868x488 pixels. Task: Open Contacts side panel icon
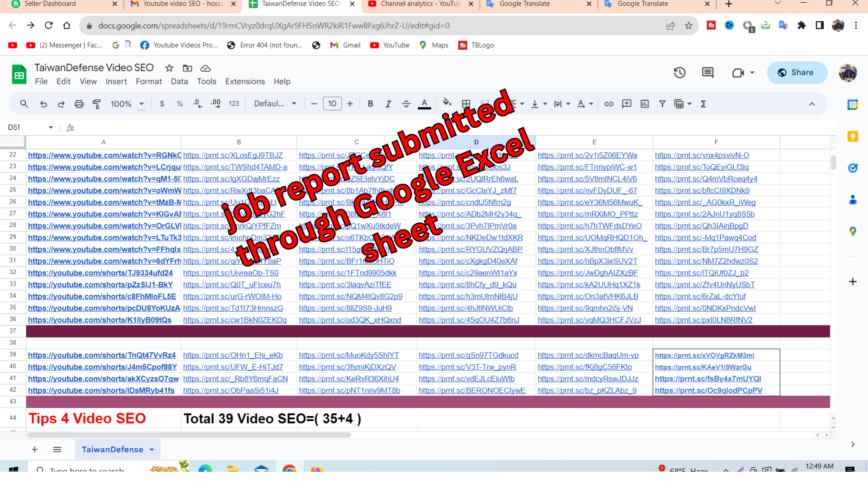pyautogui.click(x=853, y=200)
